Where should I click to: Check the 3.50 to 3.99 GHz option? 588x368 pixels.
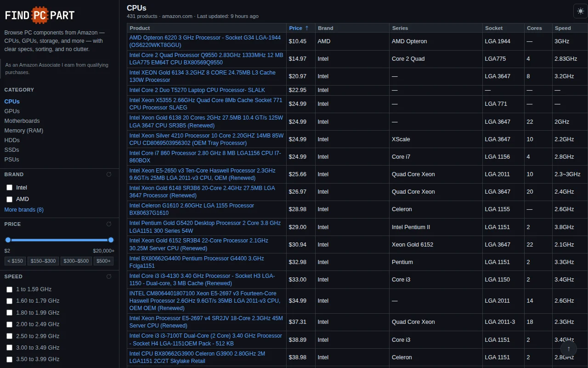click(x=9, y=359)
